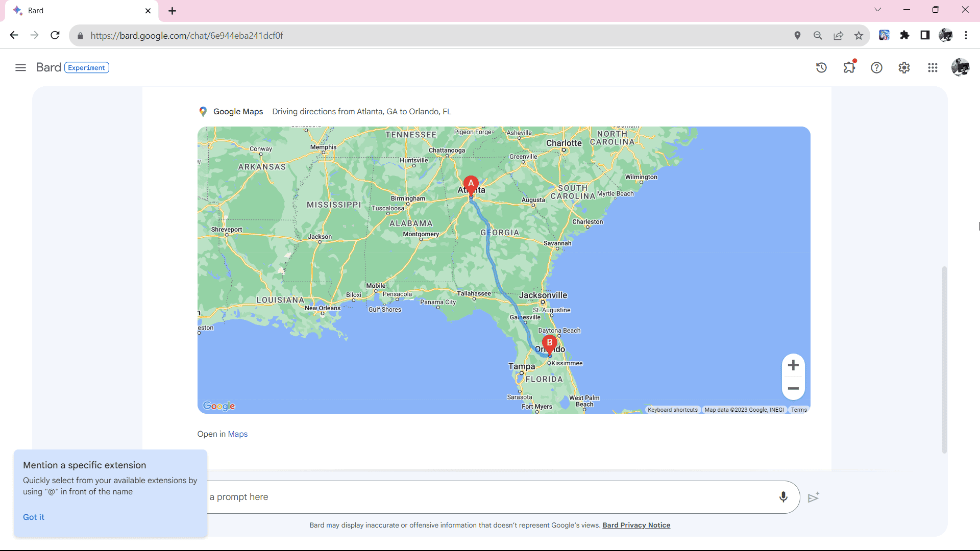The image size is (980, 551).
Task: Click the Experiment badge next to Bard
Action: click(x=87, y=67)
